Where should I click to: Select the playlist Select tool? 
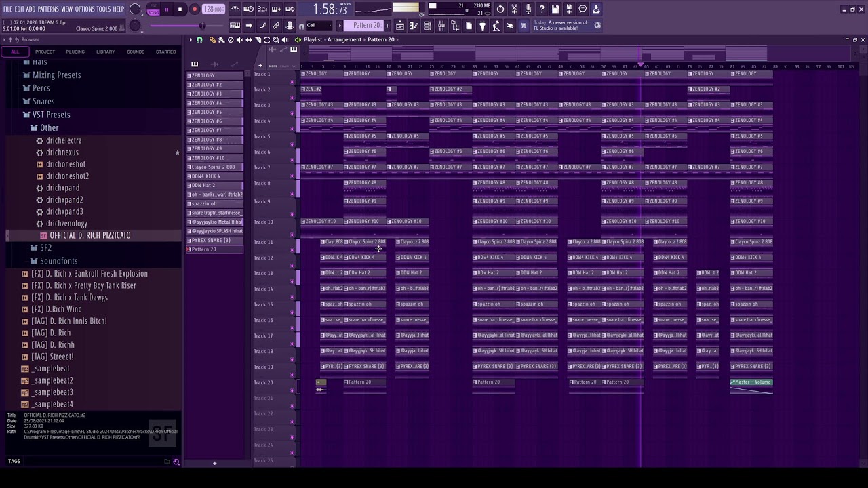point(267,40)
